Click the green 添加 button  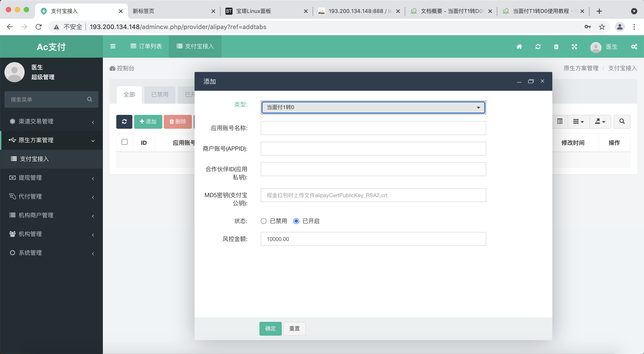click(x=148, y=122)
